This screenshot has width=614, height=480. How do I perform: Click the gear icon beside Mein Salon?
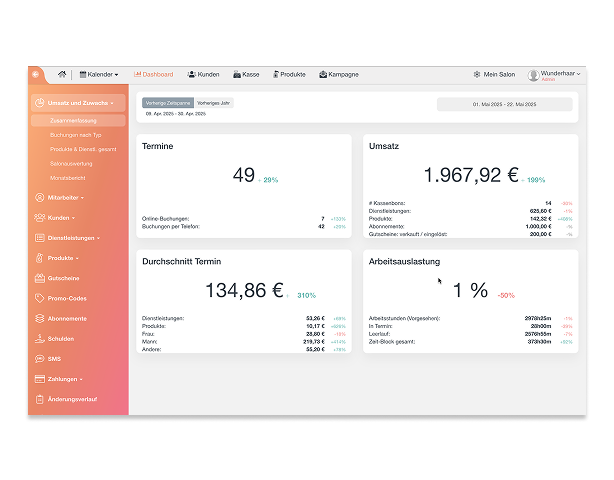[x=477, y=74]
